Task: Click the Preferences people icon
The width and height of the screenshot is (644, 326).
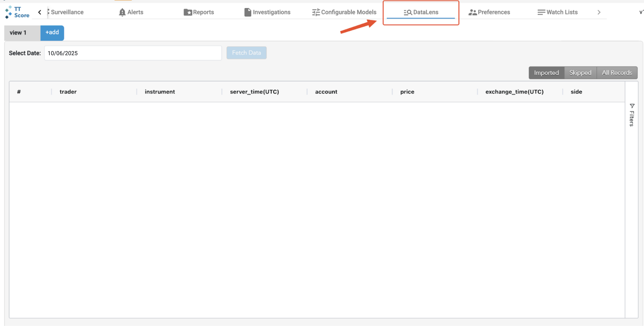Action: [x=472, y=12]
